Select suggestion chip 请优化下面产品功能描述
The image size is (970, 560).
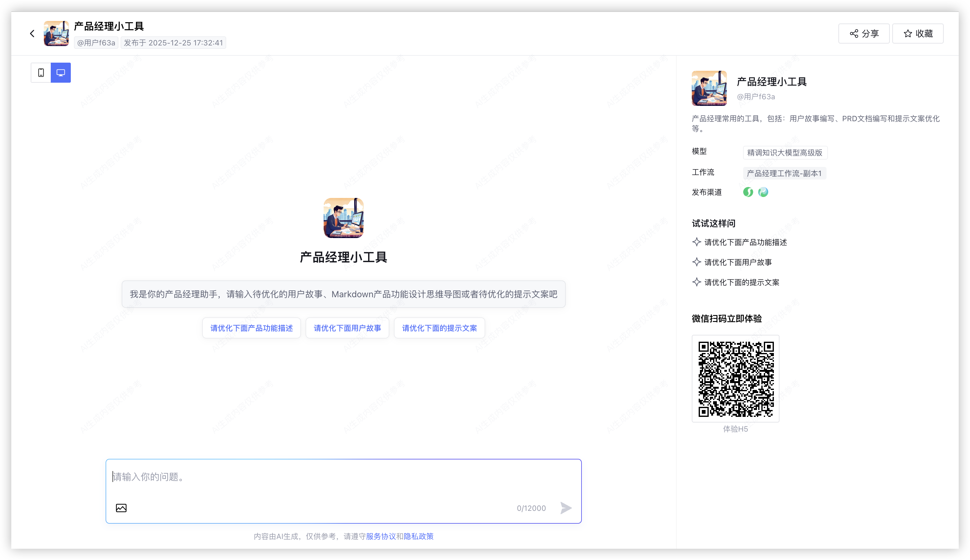(x=252, y=328)
